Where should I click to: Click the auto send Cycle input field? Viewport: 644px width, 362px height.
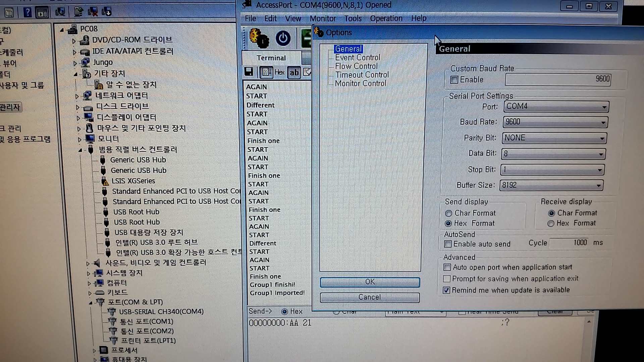[569, 243]
